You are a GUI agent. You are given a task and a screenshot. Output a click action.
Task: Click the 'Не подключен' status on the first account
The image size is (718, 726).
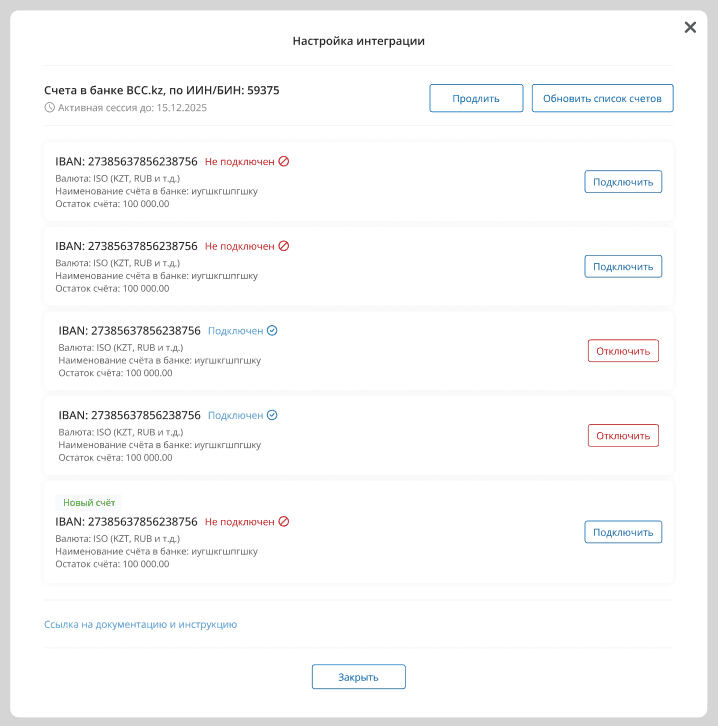[x=240, y=161]
